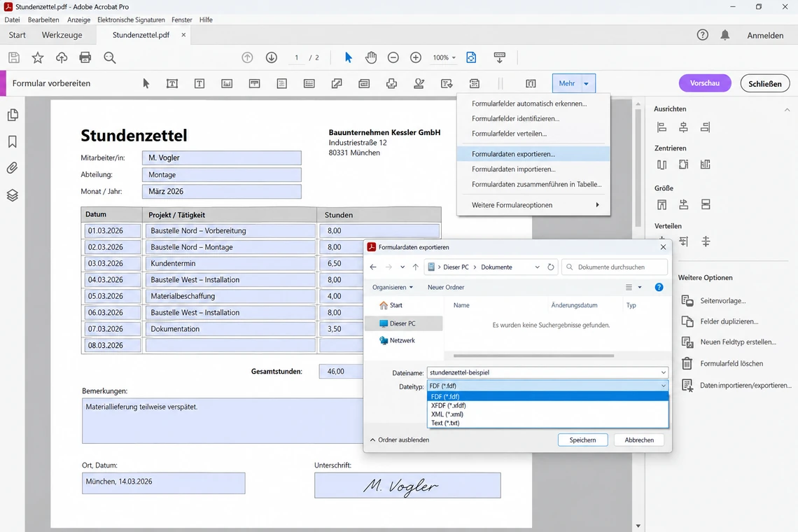This screenshot has height=532, width=798.
Task: Collapse folders via Ordner ausblenden
Action: (400, 440)
